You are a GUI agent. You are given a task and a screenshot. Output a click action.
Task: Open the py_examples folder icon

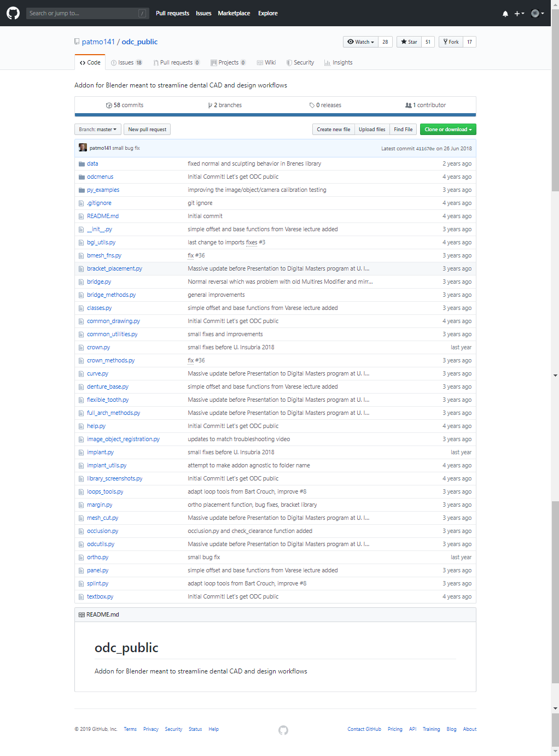[81, 190]
